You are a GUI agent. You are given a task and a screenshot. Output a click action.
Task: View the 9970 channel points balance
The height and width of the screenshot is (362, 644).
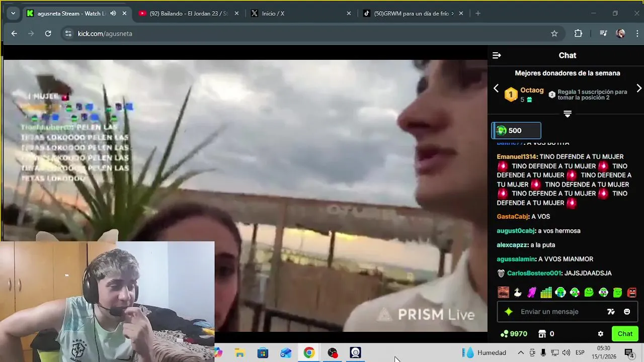pos(514,334)
